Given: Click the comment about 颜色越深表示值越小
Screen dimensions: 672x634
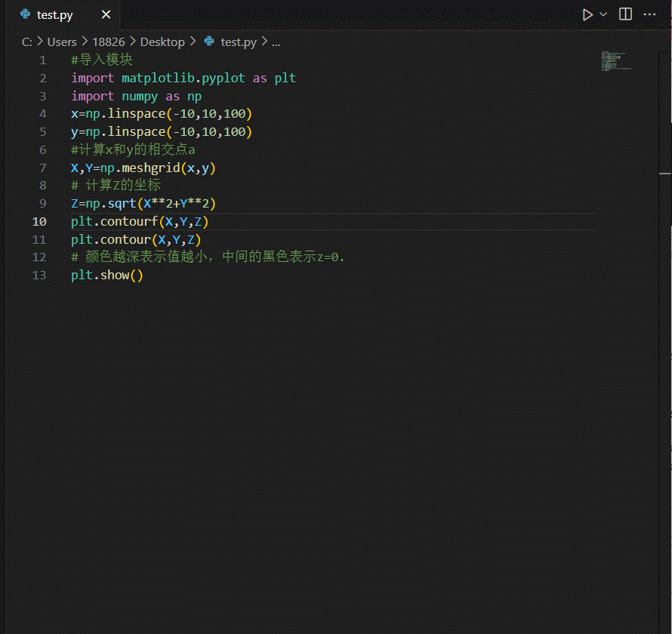Looking at the screenshot, I should (x=208, y=257).
